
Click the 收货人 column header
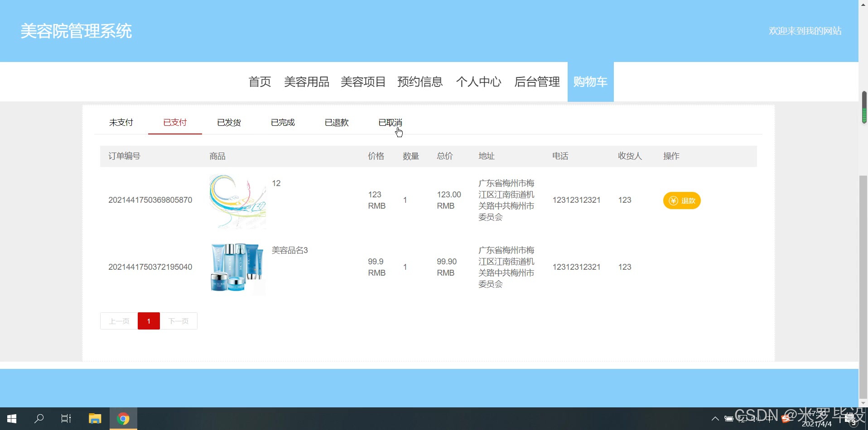[x=630, y=156]
